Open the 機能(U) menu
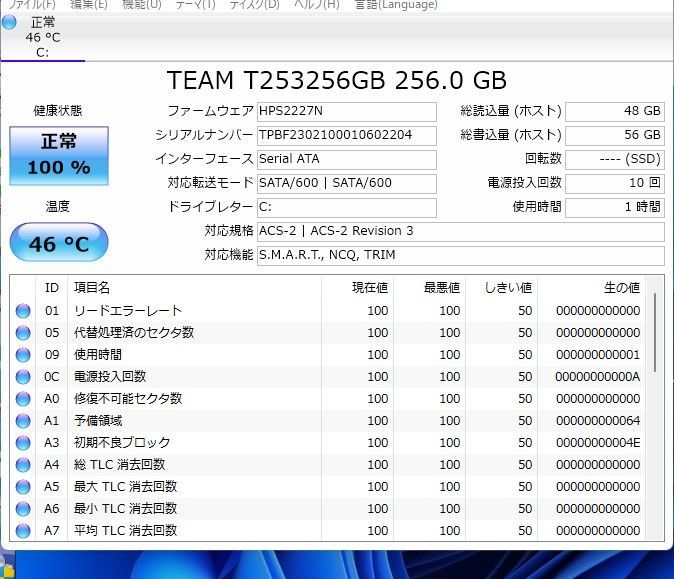This screenshot has width=674, height=579. coord(142,5)
